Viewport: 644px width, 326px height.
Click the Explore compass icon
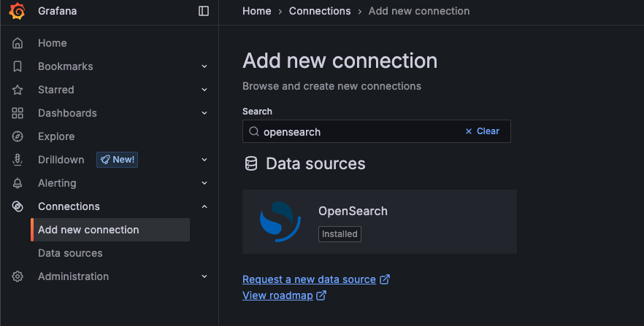[x=18, y=136]
